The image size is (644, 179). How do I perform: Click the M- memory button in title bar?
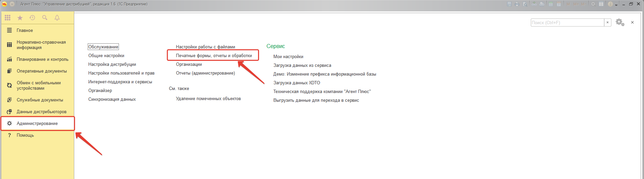[584, 4]
